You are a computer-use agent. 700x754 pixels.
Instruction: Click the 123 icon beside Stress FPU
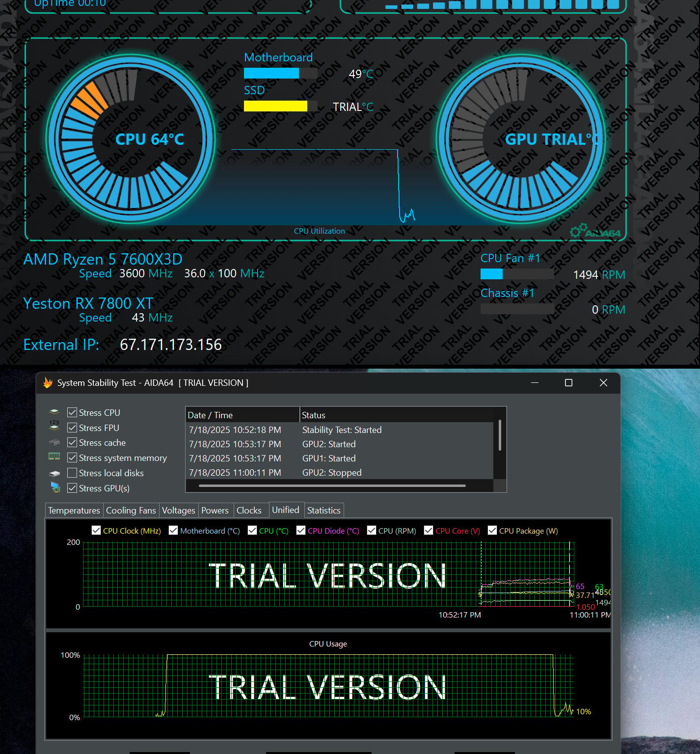pos(54,426)
